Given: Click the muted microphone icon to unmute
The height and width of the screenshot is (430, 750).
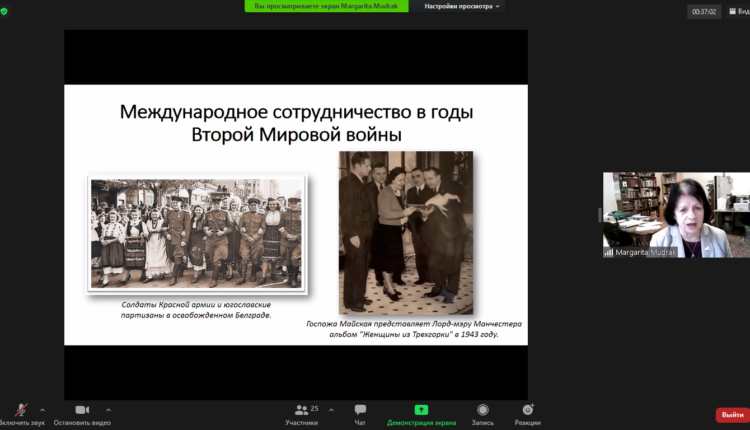Looking at the screenshot, I should 21,410.
